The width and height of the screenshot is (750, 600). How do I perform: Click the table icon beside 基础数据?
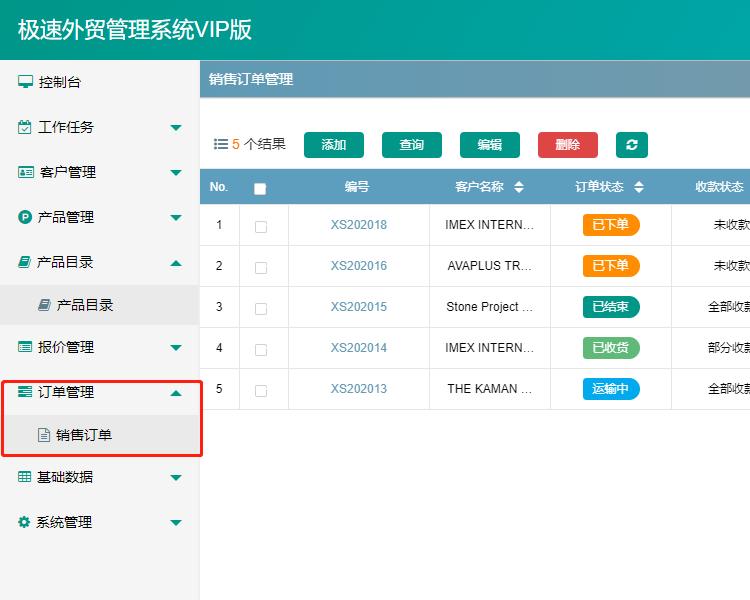click(x=24, y=477)
